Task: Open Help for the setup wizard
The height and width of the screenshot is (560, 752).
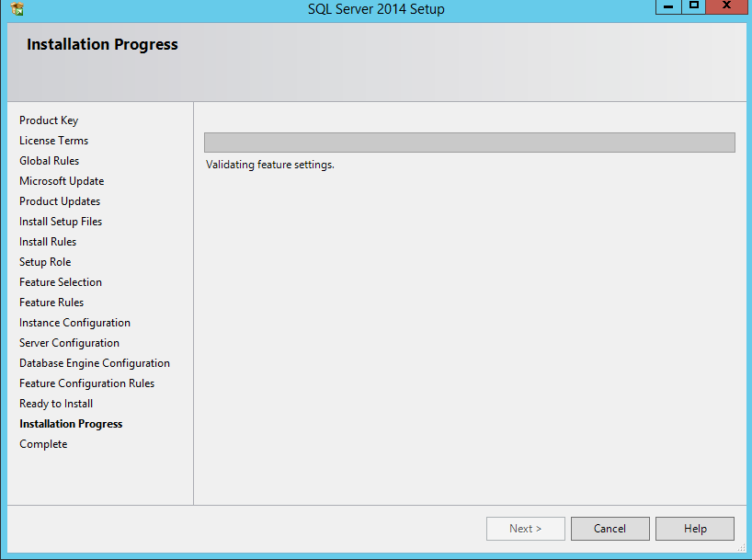Action: (x=695, y=529)
